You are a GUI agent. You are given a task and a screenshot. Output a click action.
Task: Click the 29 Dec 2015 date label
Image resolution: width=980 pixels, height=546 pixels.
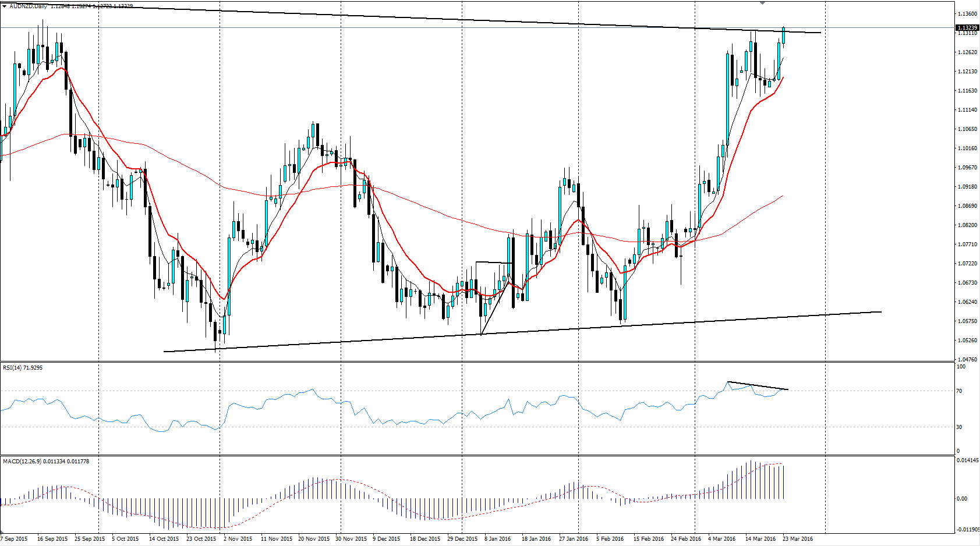[x=462, y=539]
